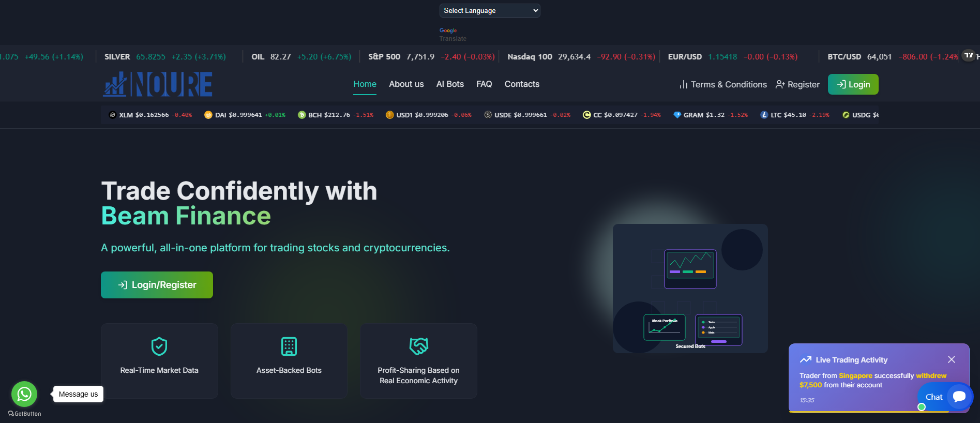The width and height of the screenshot is (980, 423).
Task: Click the DAI coin icon
Action: [x=208, y=115]
